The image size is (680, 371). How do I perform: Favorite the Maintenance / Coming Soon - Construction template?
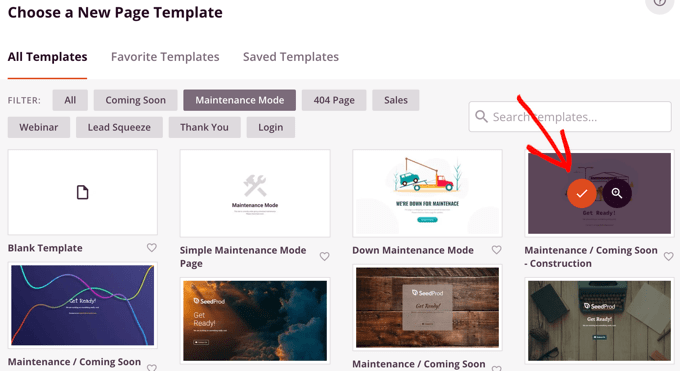(x=669, y=256)
